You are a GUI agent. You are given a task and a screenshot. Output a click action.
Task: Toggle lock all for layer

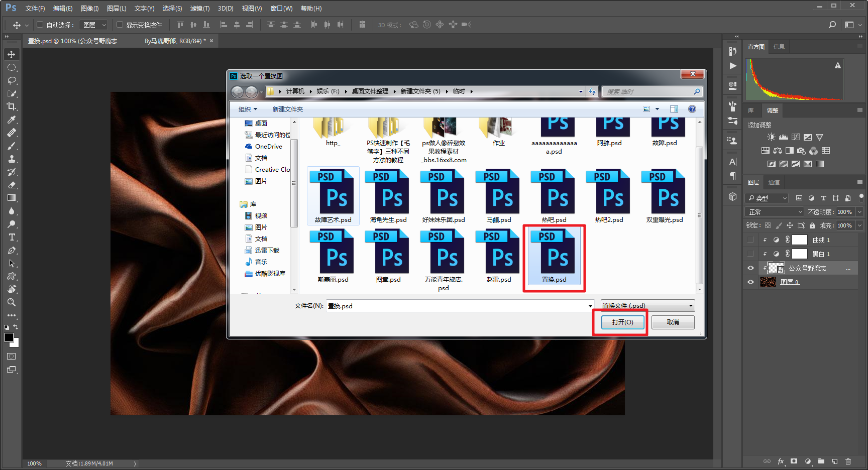click(x=812, y=225)
